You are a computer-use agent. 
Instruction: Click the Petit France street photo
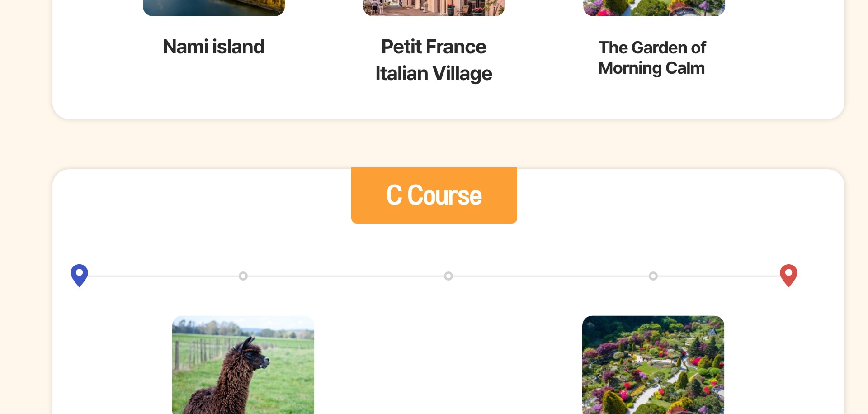tap(434, 7)
